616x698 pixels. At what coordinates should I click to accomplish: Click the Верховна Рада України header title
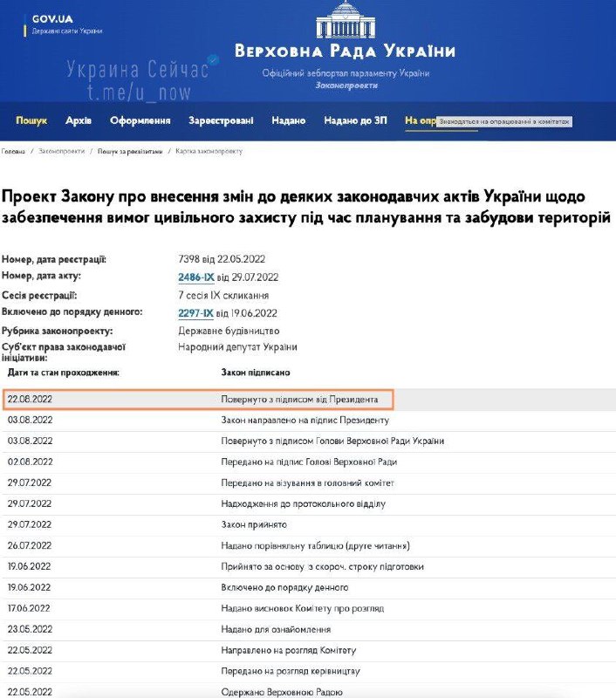pyautogui.click(x=345, y=51)
